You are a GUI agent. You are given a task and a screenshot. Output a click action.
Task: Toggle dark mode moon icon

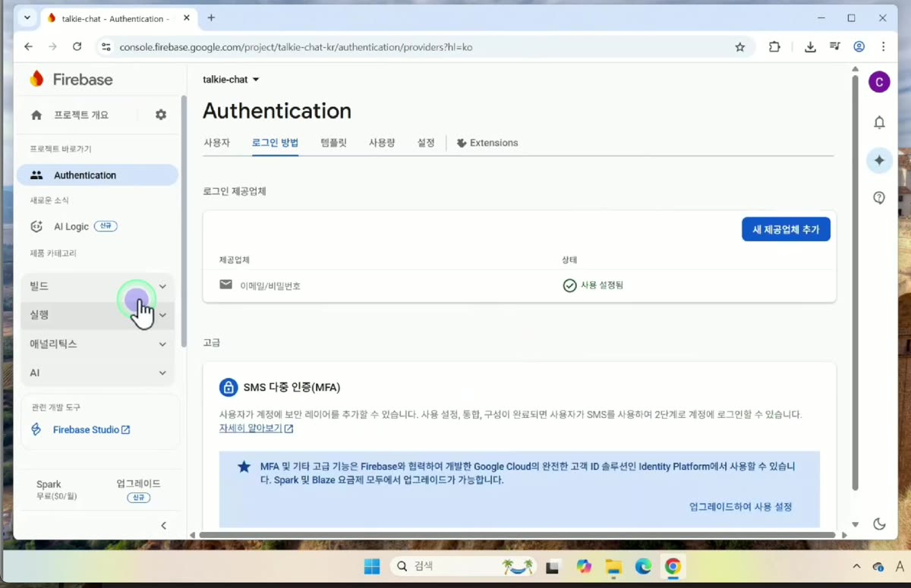pos(879,524)
